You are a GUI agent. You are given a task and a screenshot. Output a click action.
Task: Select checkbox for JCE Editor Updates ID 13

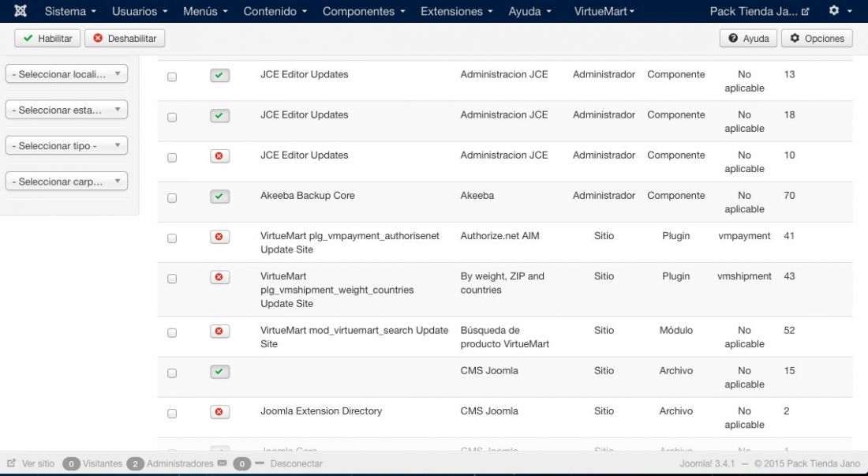pos(172,77)
